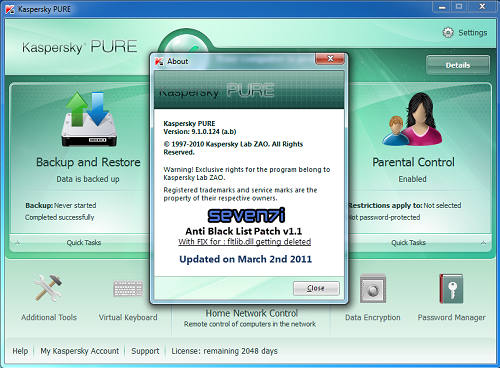
Task: Click the Virtual Keyboard label
Action: 128,317
